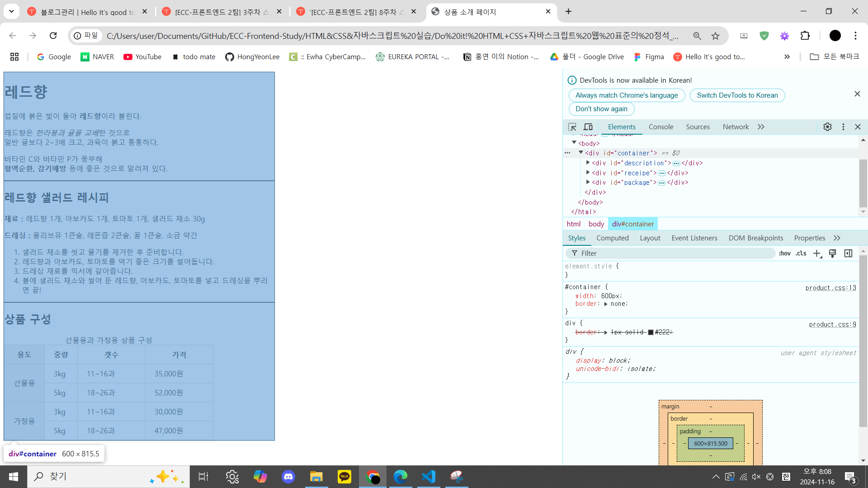Open DevTools settings gear

[827, 127]
